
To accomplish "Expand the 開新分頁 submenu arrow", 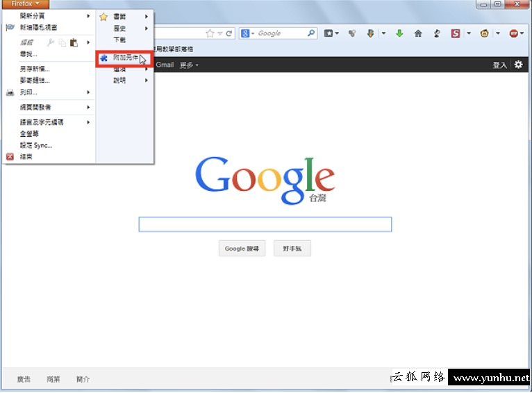I will [88, 16].
